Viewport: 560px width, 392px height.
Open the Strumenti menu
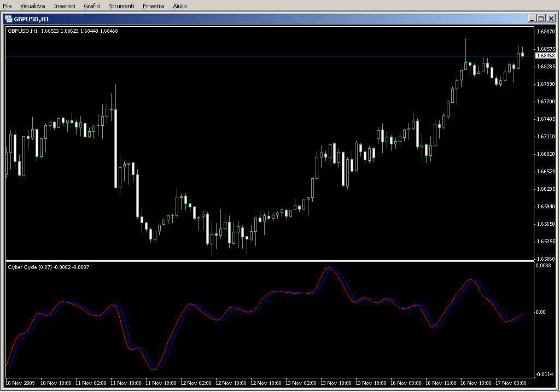[121, 6]
